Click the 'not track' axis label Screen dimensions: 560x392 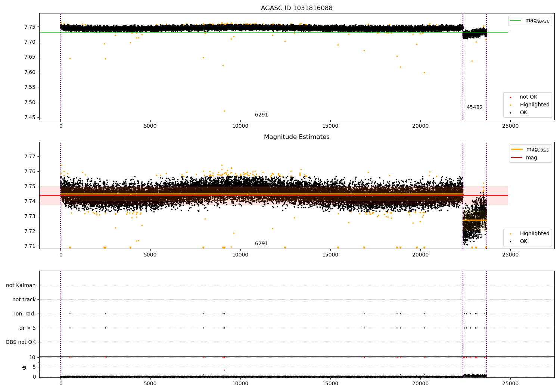pos(24,300)
